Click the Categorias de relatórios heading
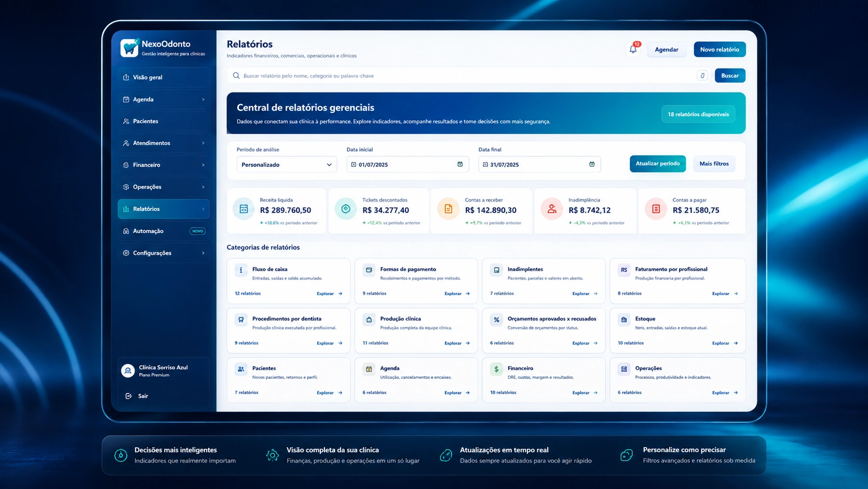 pyautogui.click(x=263, y=247)
